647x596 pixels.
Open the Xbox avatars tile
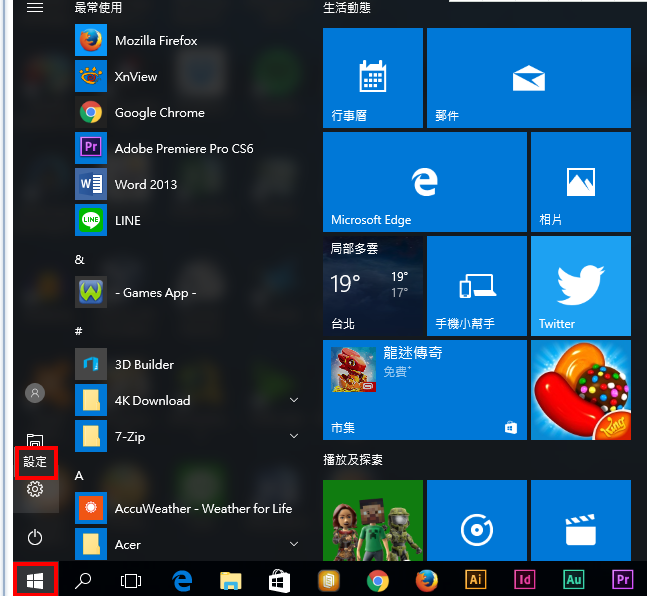coord(373,520)
